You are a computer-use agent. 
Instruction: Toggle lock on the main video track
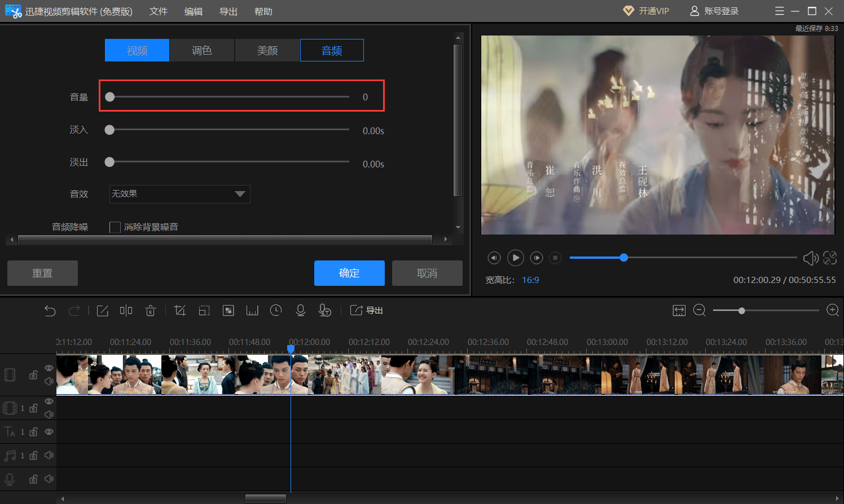(x=33, y=375)
